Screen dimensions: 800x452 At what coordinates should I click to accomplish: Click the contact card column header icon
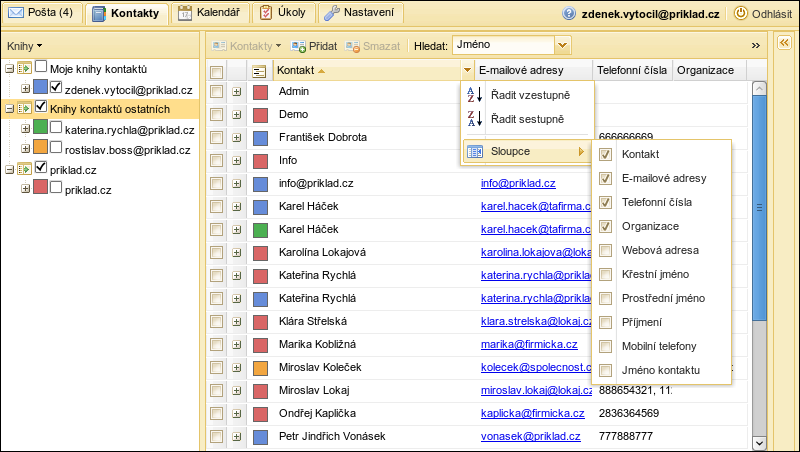pos(260,71)
